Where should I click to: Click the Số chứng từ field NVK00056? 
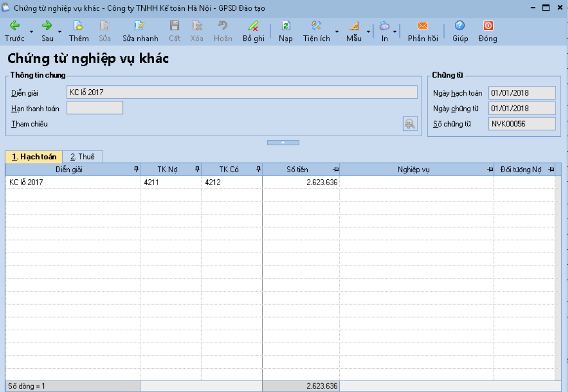tap(522, 124)
